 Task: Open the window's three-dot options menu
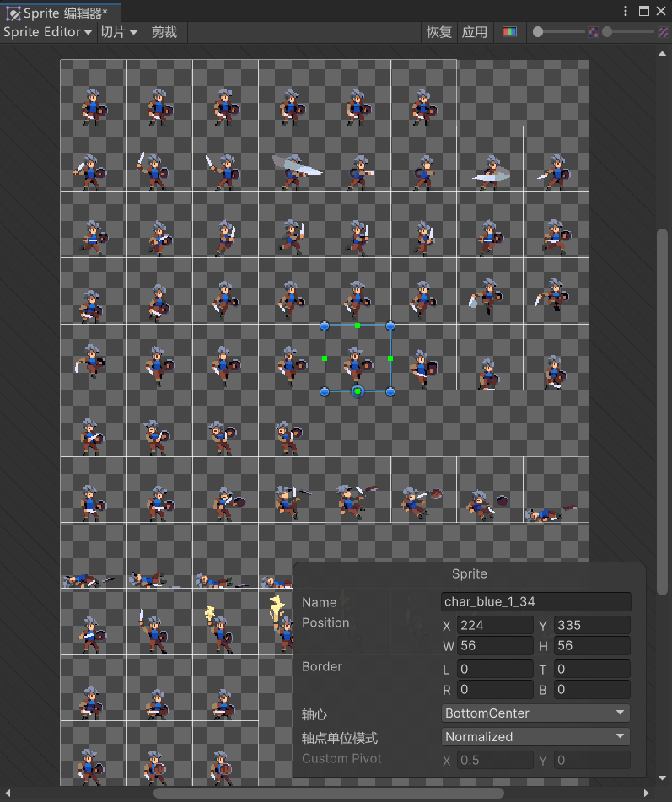pyautogui.click(x=626, y=11)
